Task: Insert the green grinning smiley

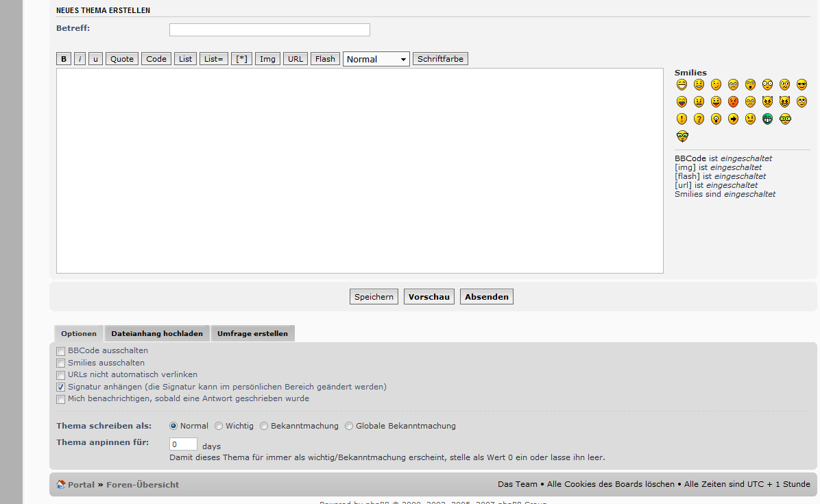Action: (x=767, y=119)
